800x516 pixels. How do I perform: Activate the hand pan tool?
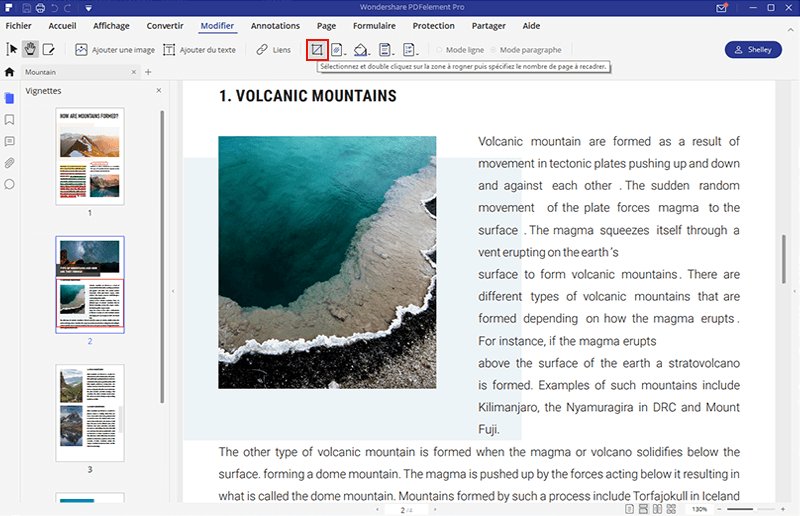[30, 49]
